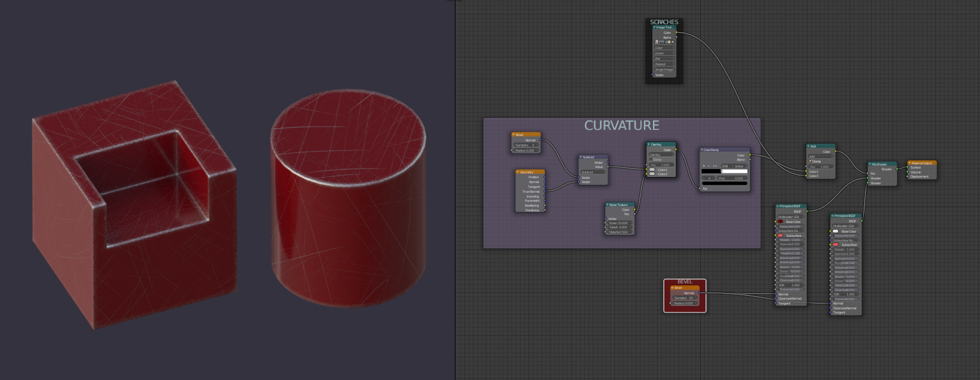The width and height of the screenshot is (980, 380).
Task: Click the Distortion 7.500 field in Noise Texture
Action: click(619, 232)
